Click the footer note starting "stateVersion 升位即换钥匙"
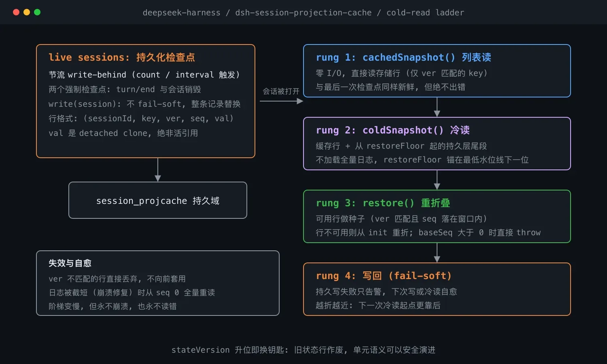 [x=303, y=350]
